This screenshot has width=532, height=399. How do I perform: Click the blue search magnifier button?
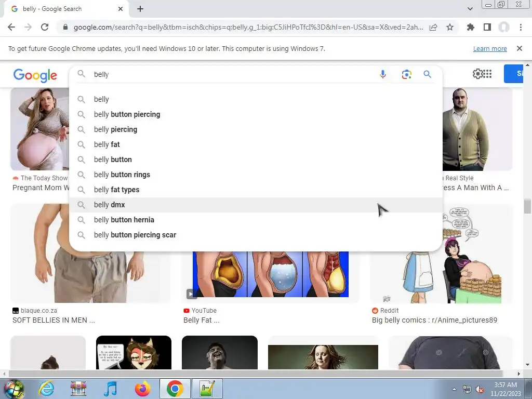(427, 74)
